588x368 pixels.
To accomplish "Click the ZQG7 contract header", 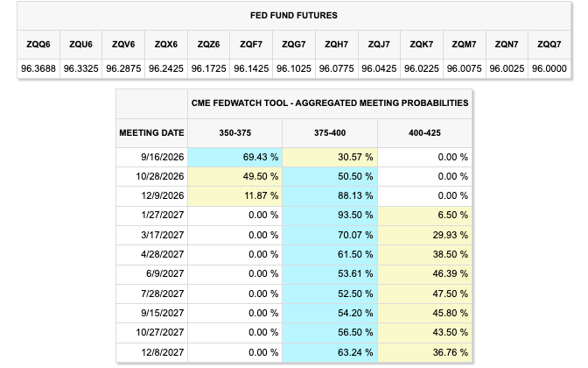I will tap(294, 45).
